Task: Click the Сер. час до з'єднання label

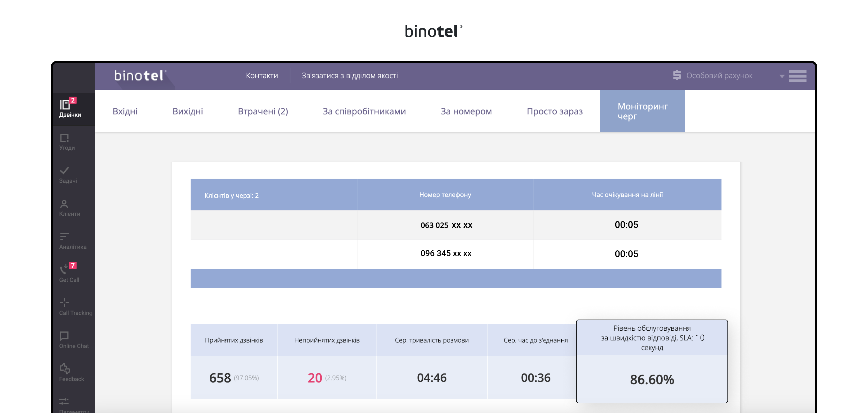Action: [x=536, y=340]
